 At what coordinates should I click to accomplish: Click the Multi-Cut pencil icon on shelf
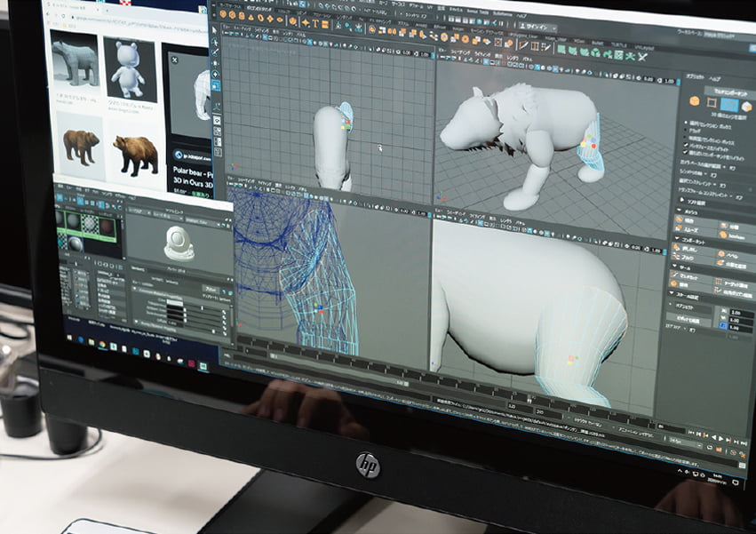point(523,44)
